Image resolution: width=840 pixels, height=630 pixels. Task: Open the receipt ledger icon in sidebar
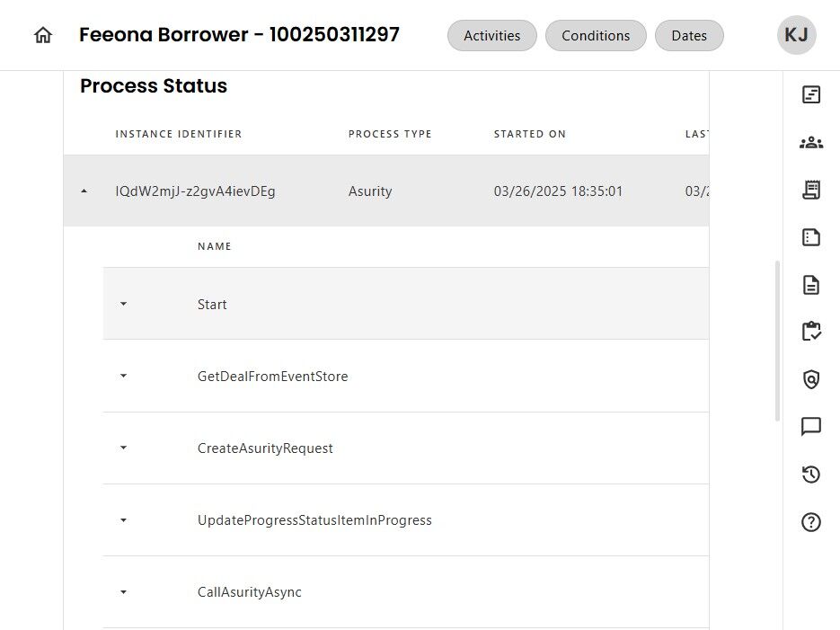point(811,190)
